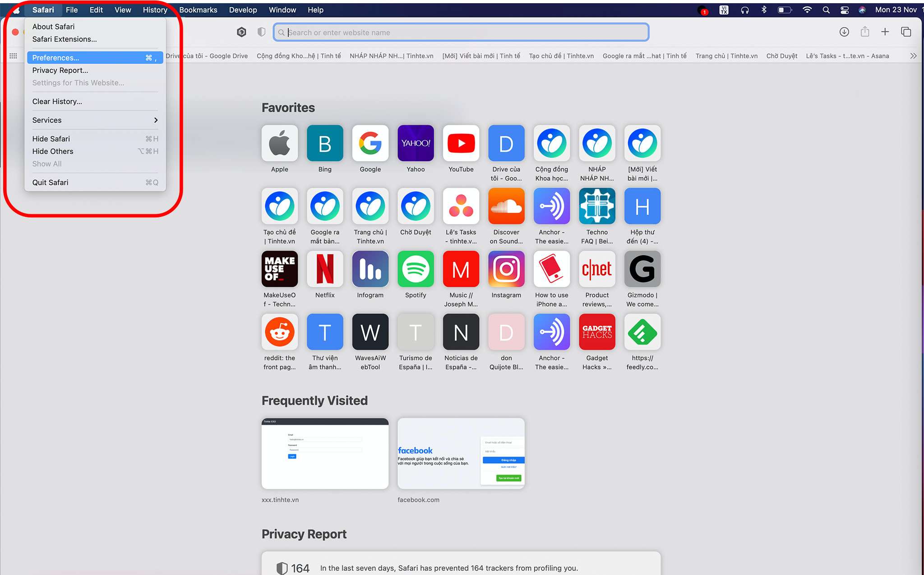This screenshot has height=575, width=924.
Task: Open the feedly favorite icon
Action: tap(642, 332)
